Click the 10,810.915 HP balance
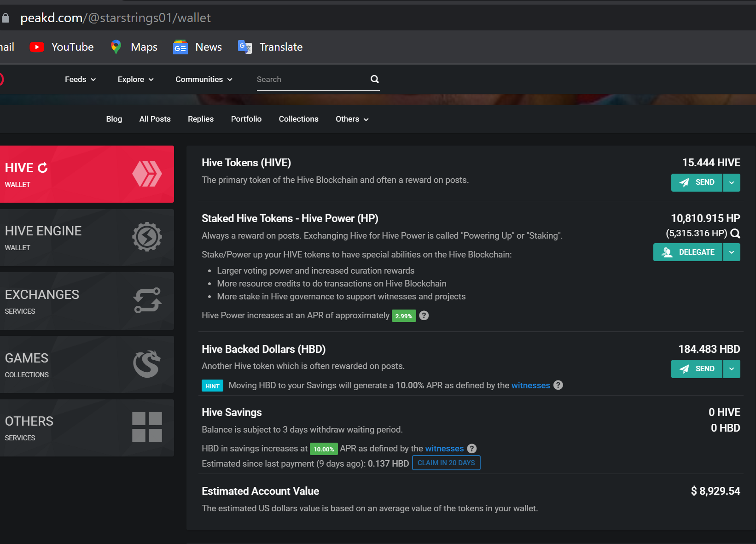 [705, 218]
